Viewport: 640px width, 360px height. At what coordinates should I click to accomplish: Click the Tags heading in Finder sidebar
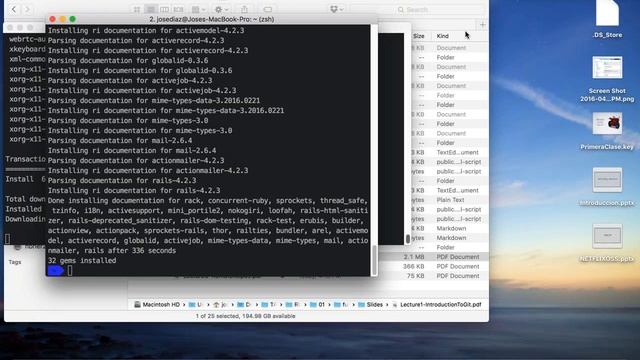click(x=15, y=262)
